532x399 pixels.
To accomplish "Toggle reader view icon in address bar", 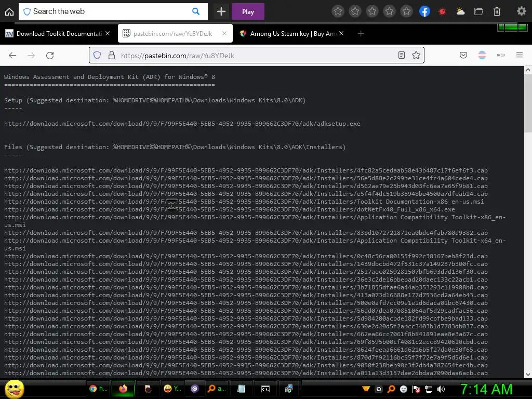I will click(x=402, y=55).
